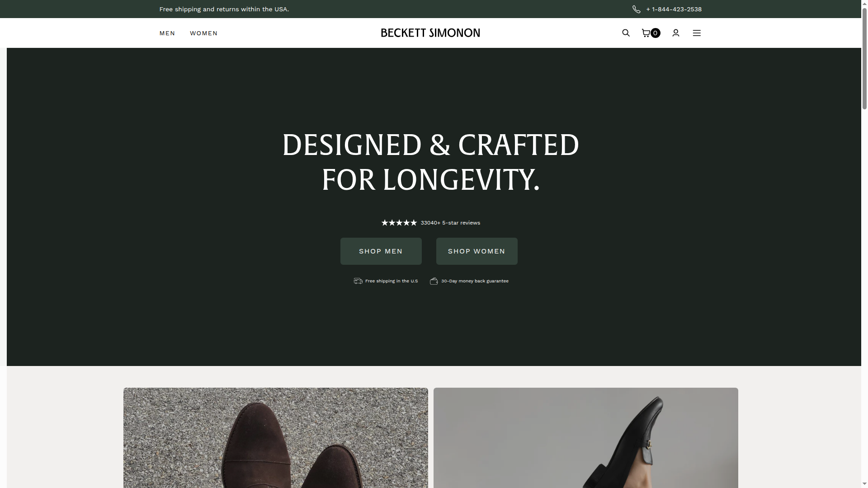Click the phone icon in the top bar

[x=637, y=9]
